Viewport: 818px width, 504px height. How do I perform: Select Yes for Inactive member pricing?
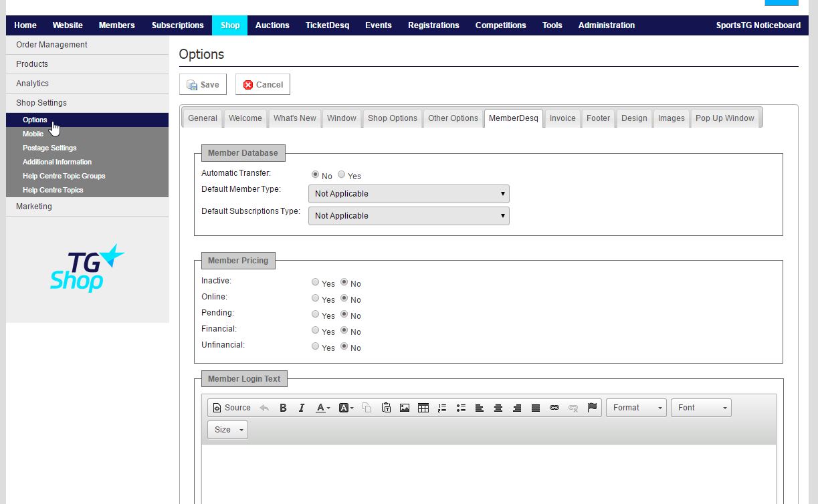316,283
